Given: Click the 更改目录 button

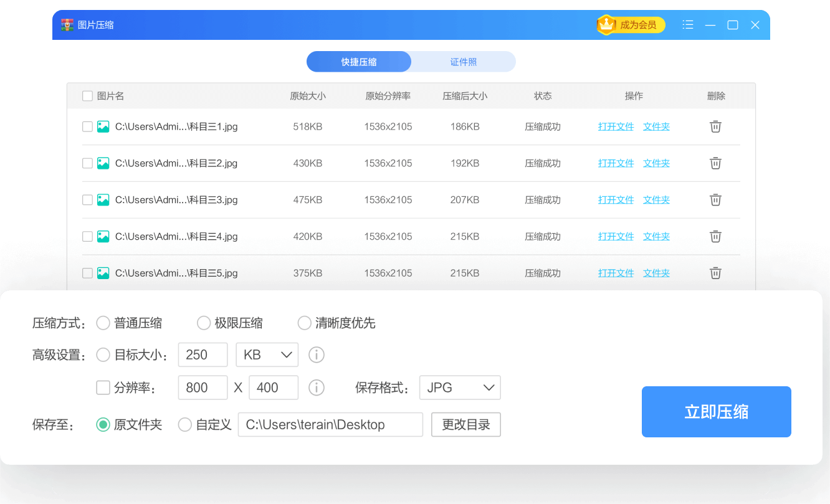Looking at the screenshot, I should pos(466,425).
